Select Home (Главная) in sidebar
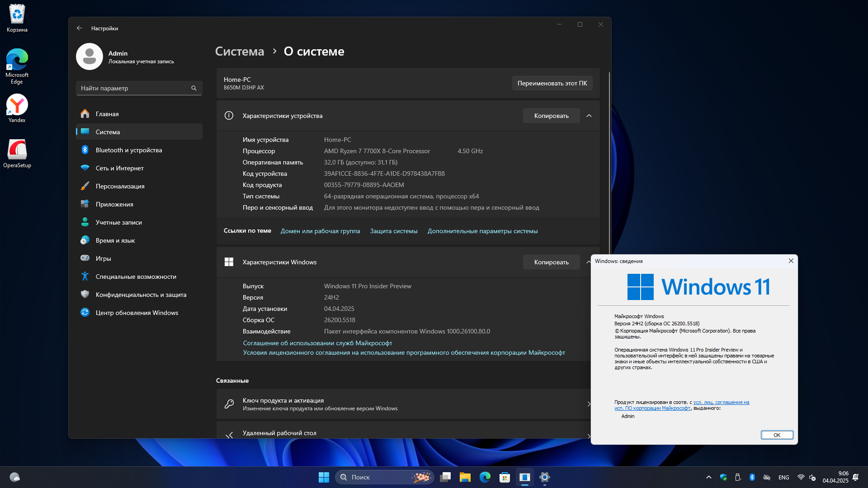The width and height of the screenshot is (868, 488). click(x=107, y=114)
